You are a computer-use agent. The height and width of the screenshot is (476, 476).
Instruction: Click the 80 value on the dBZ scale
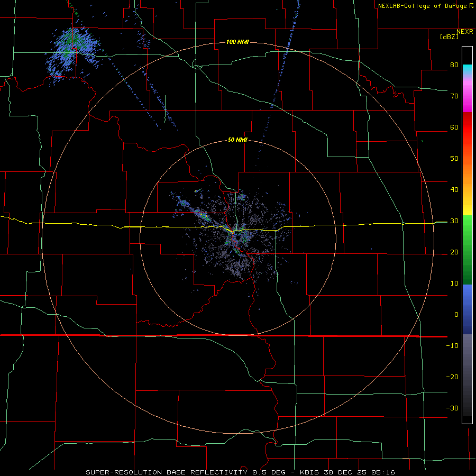(x=454, y=65)
